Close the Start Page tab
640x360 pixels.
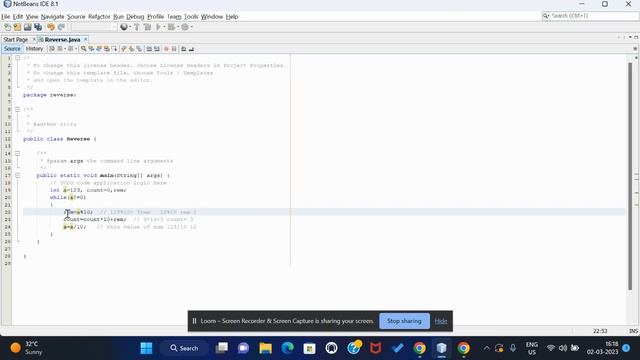pyautogui.click(x=34, y=40)
